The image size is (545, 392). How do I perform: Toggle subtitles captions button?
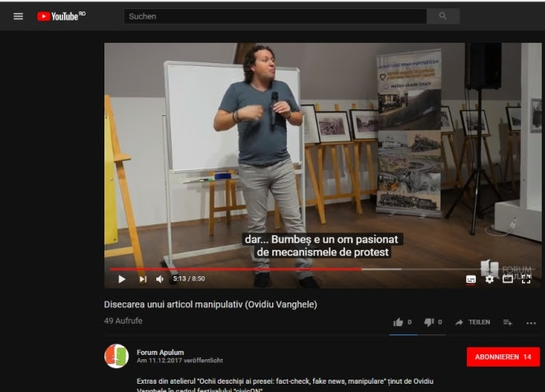471,279
